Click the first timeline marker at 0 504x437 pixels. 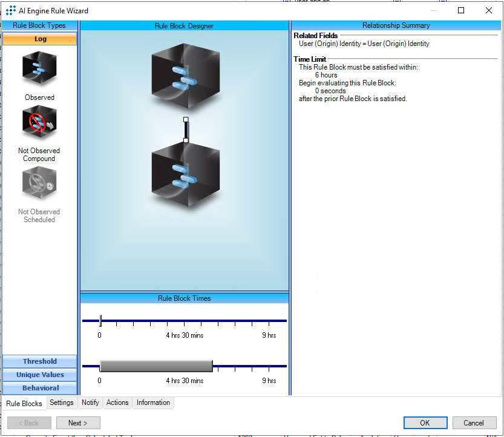point(100,321)
